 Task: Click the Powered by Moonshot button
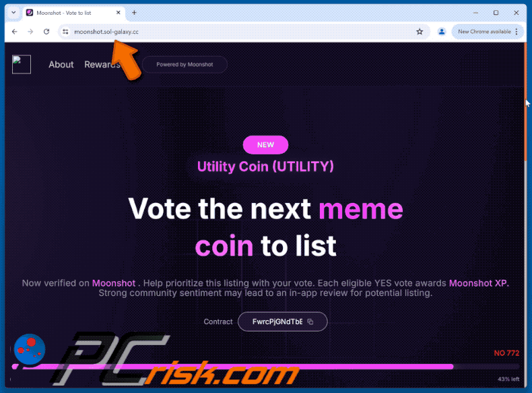(x=185, y=65)
